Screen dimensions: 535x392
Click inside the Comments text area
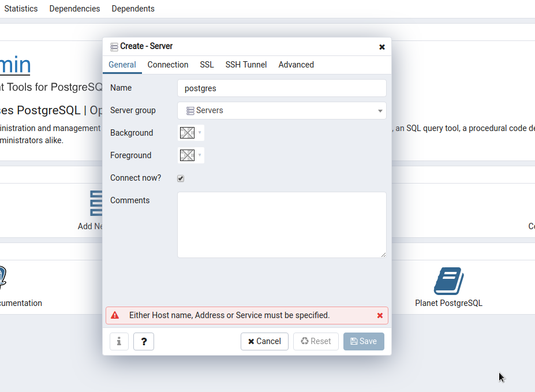(x=282, y=225)
